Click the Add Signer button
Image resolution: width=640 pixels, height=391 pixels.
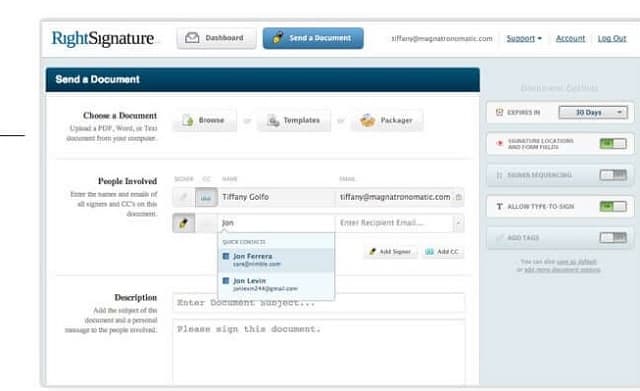click(x=390, y=251)
